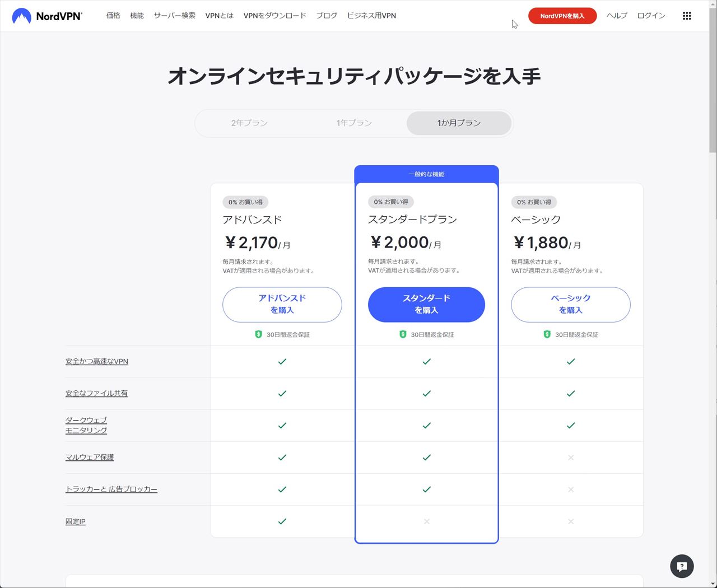Click Basic checkmark for ダークウェブモニタリング row
This screenshot has width=717, height=588.
pos(571,426)
